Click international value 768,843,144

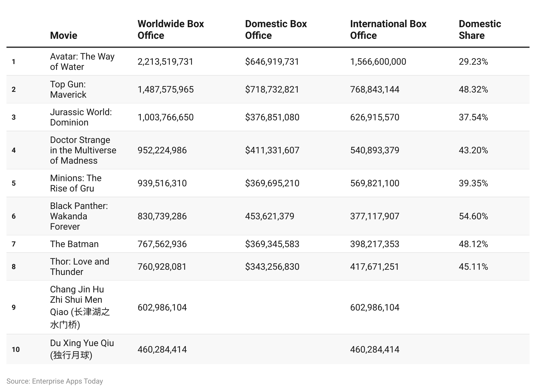[x=375, y=89]
